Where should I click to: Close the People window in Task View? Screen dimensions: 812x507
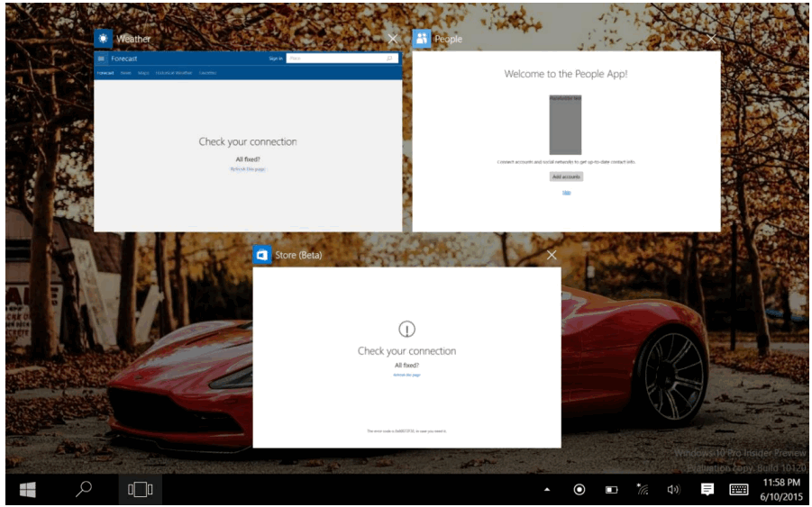[711, 39]
